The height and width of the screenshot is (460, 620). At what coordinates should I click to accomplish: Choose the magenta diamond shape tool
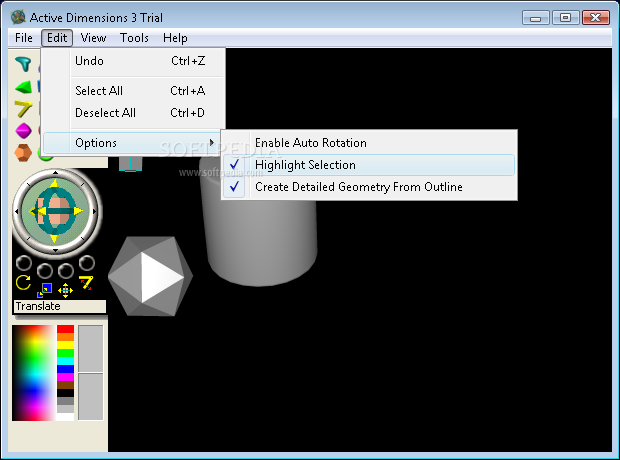pyautogui.click(x=23, y=131)
